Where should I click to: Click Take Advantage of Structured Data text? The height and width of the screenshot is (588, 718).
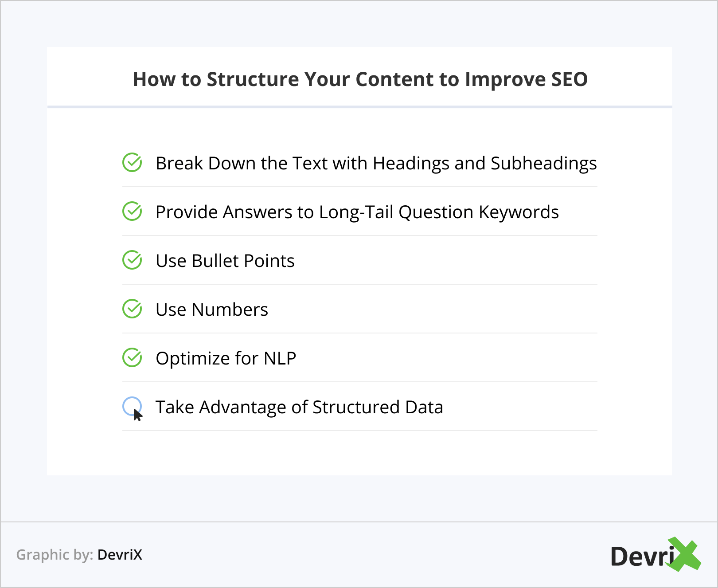pyautogui.click(x=299, y=407)
